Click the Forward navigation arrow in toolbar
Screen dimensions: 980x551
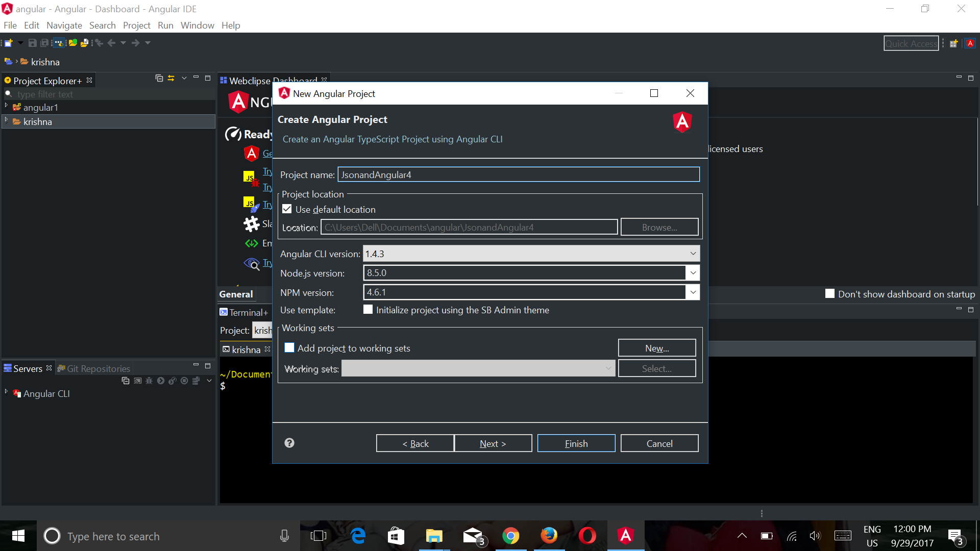point(136,43)
